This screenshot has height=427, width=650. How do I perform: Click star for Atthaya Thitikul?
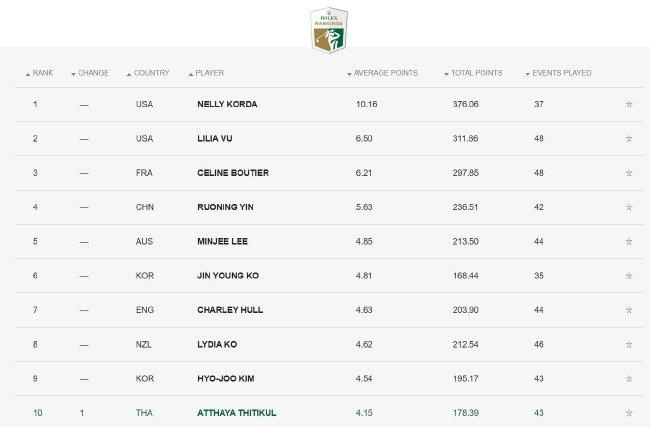click(629, 413)
